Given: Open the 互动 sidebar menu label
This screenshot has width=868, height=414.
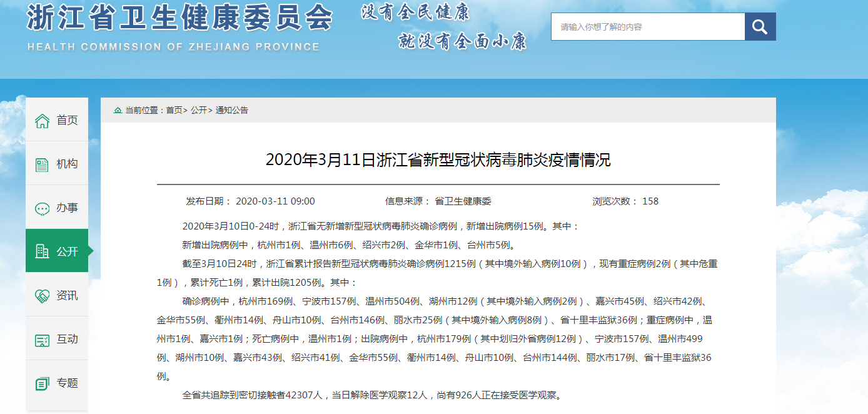Looking at the screenshot, I should pyautogui.click(x=68, y=339).
